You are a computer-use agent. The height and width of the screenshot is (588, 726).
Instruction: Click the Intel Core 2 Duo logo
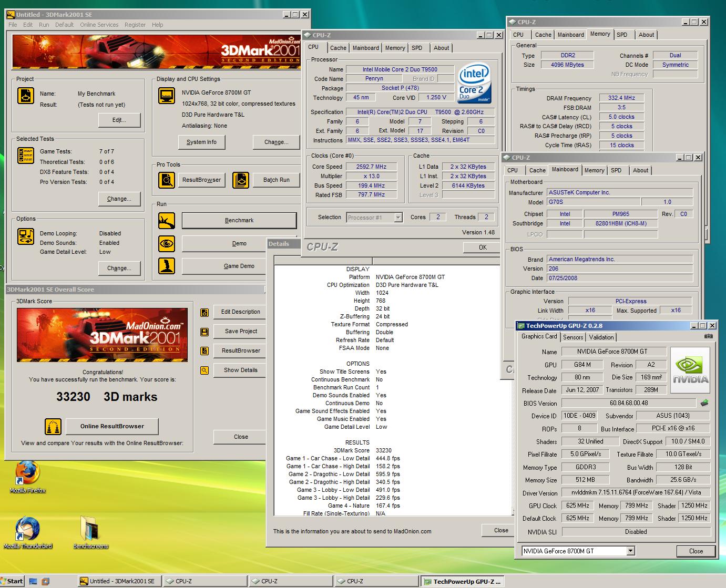[474, 83]
